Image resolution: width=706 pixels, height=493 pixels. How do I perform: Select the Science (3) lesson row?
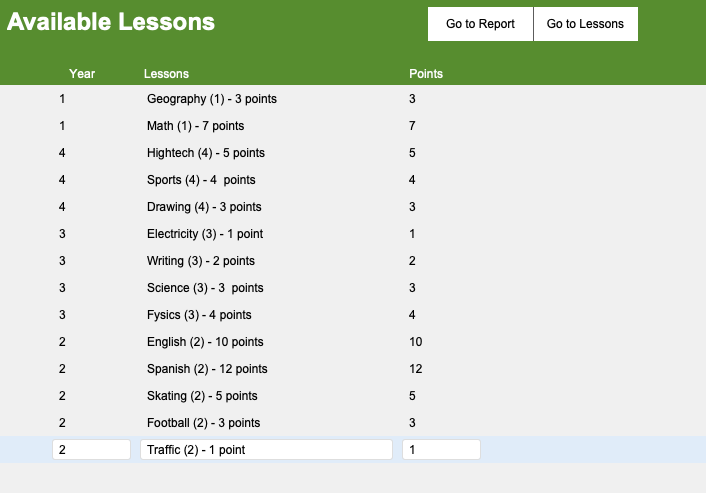click(353, 288)
